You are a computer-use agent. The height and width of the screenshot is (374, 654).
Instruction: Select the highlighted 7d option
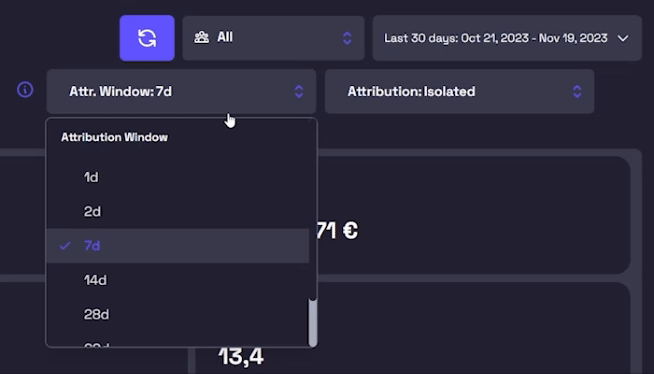177,246
